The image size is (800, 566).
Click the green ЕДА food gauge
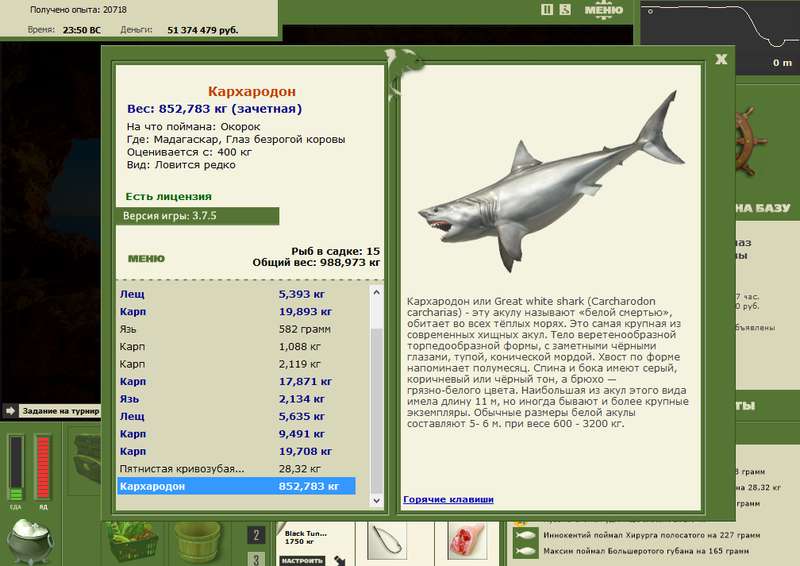pyautogui.click(x=16, y=467)
